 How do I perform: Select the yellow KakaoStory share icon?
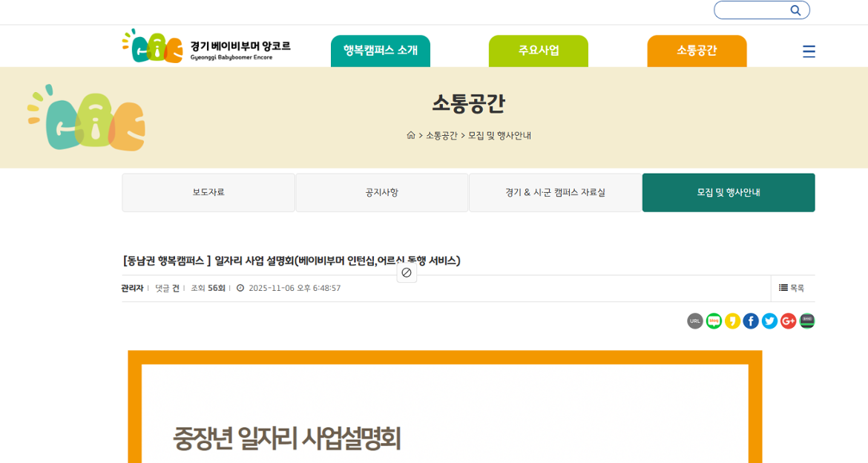732,321
